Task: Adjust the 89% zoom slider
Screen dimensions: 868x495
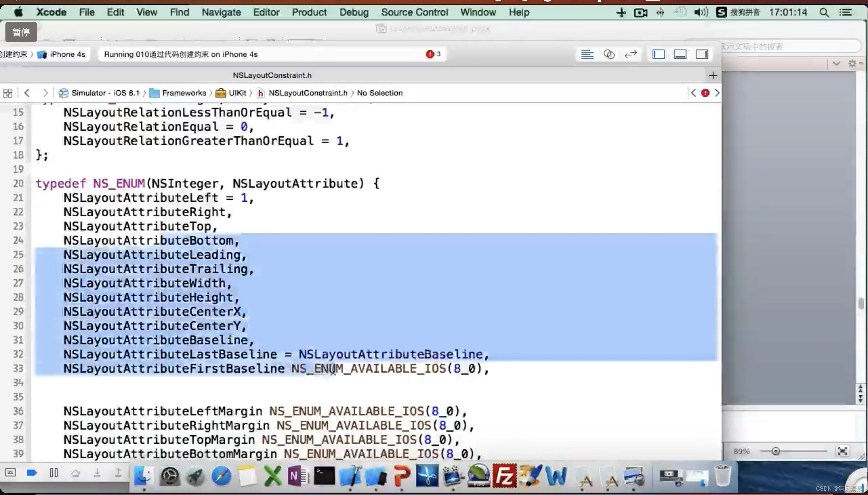Action: tap(776, 451)
